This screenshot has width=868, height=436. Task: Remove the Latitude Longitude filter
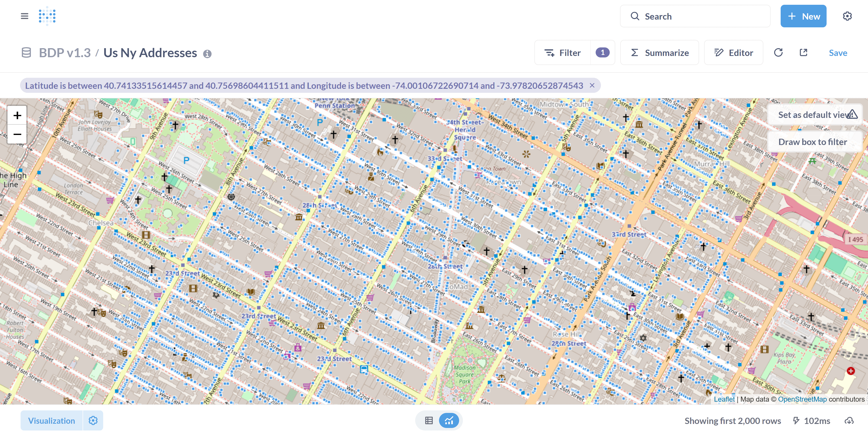tap(592, 86)
